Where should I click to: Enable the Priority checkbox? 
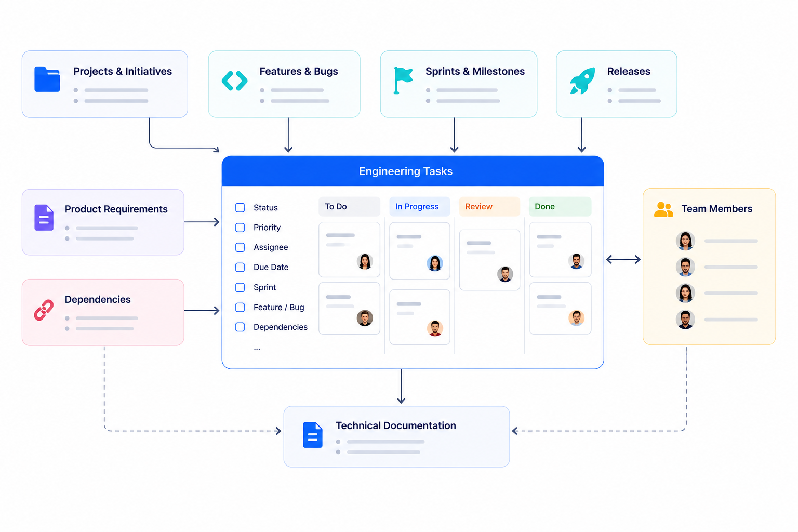tap(240, 228)
